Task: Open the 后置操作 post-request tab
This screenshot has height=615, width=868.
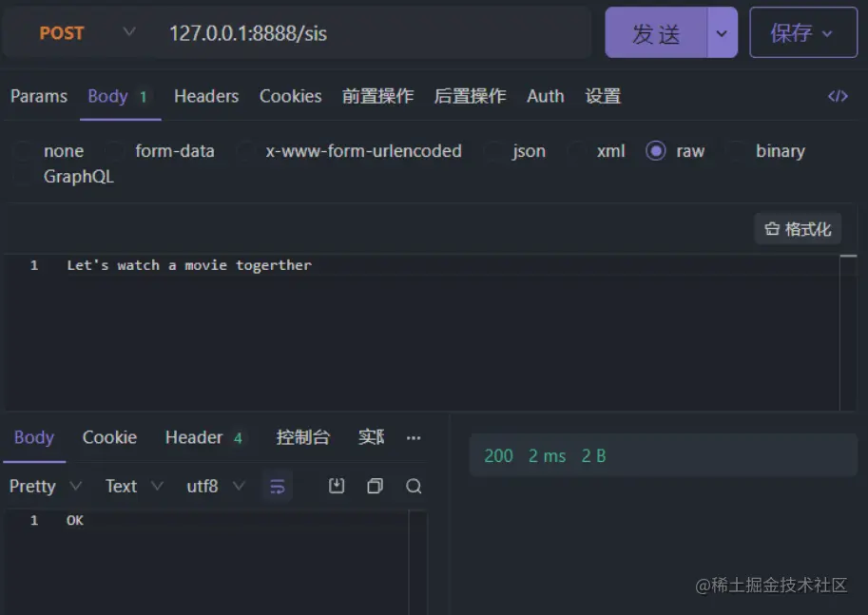Action: pyautogui.click(x=470, y=96)
